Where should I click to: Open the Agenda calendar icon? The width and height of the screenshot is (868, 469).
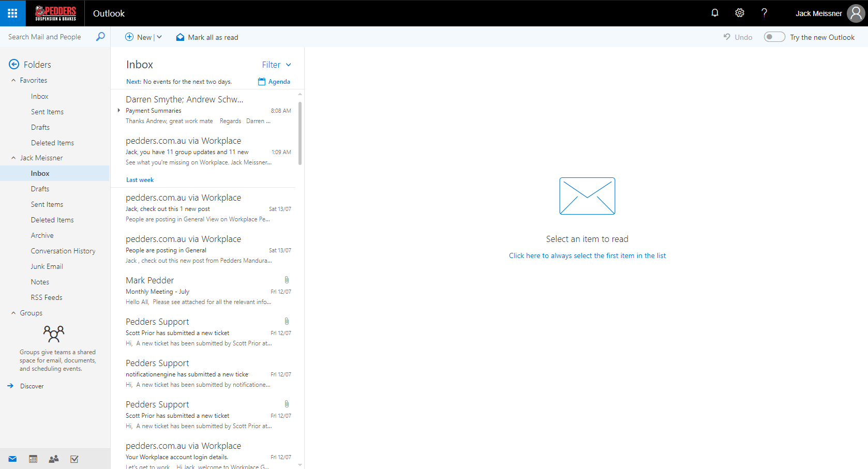pos(262,82)
